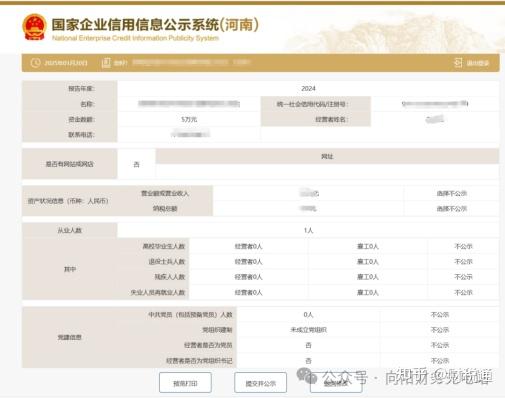
Task: Click the 未成立党组织 value
Action: [308, 330]
